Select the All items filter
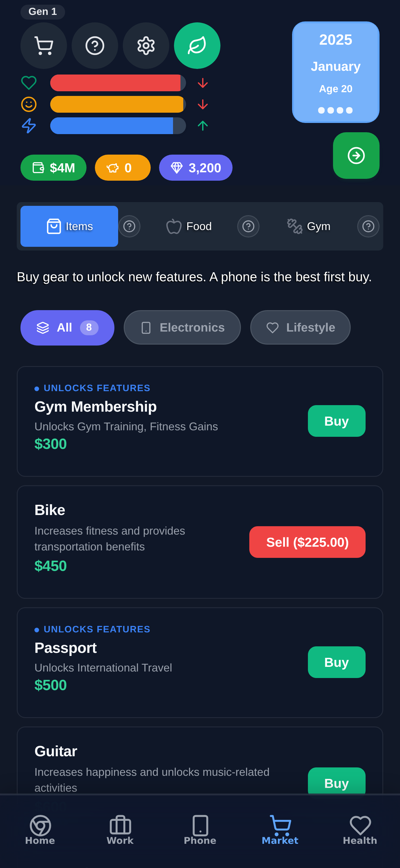400x868 pixels. [x=67, y=328]
